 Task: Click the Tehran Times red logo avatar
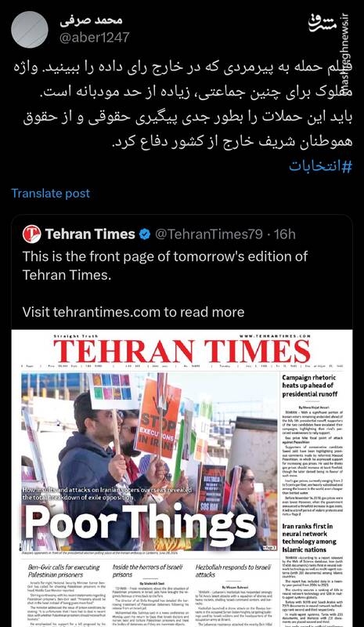pos(31,234)
